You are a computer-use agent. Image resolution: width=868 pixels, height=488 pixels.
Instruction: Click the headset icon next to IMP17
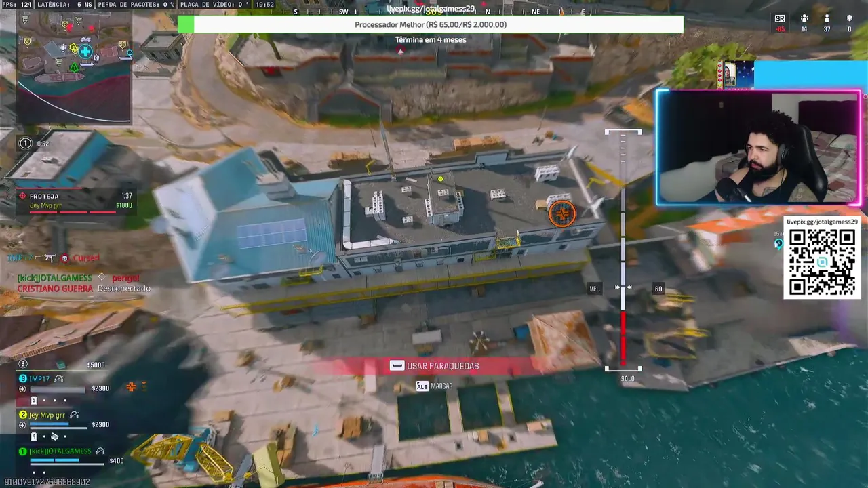tap(59, 379)
